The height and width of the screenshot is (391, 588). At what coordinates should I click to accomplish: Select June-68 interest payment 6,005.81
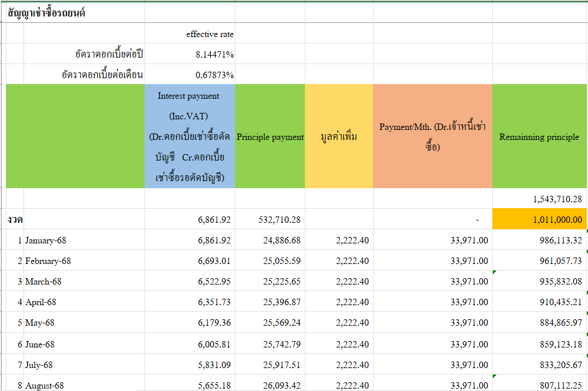pyautogui.click(x=214, y=344)
